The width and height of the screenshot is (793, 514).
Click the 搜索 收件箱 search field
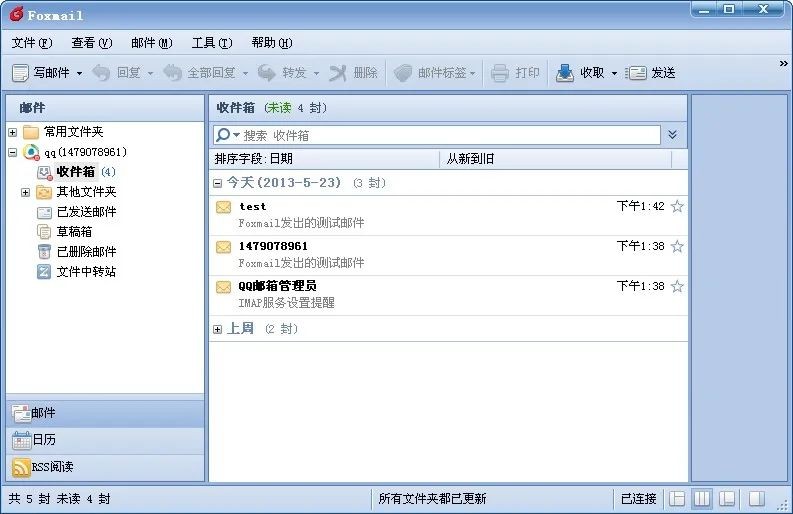445,135
